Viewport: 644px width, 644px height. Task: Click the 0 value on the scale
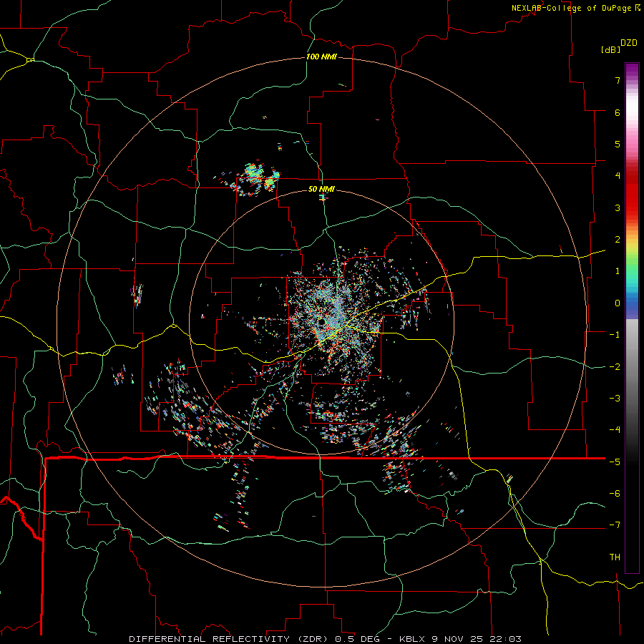coord(618,303)
